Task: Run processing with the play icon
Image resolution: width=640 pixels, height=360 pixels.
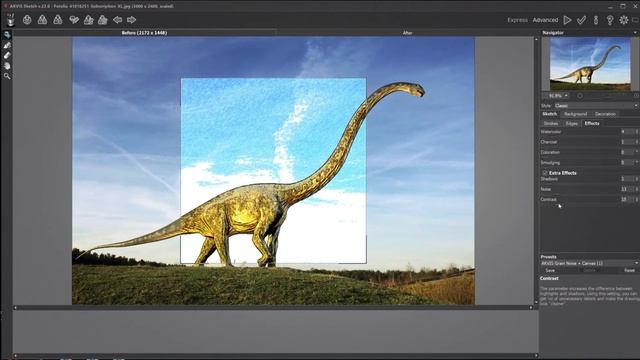Action: point(567,20)
